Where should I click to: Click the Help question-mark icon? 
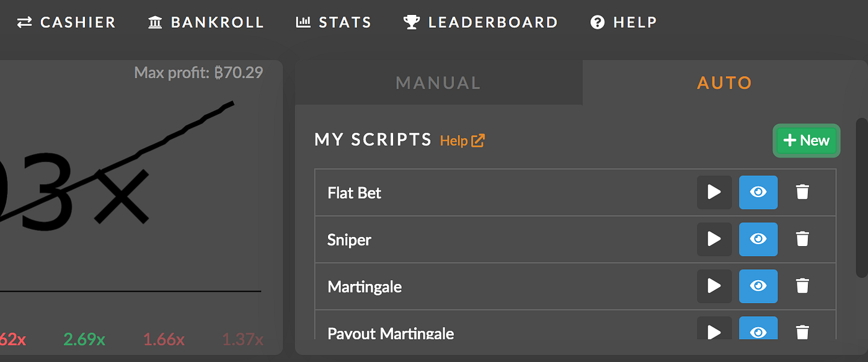596,22
